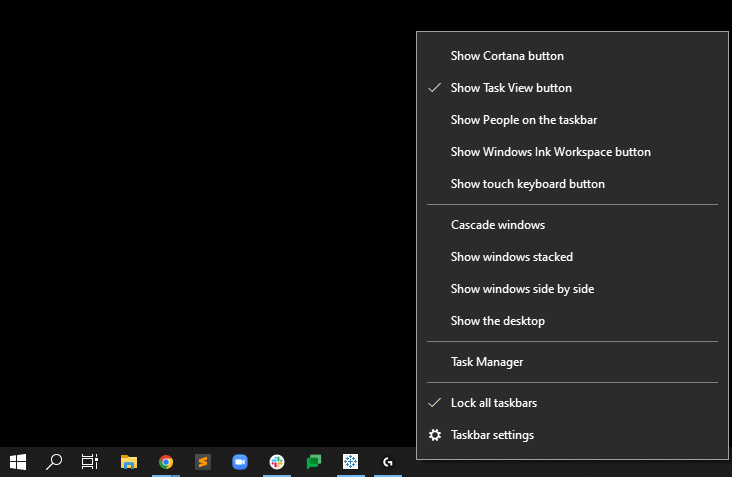Select Show windows stacked
The image size is (732, 477).
572,257
